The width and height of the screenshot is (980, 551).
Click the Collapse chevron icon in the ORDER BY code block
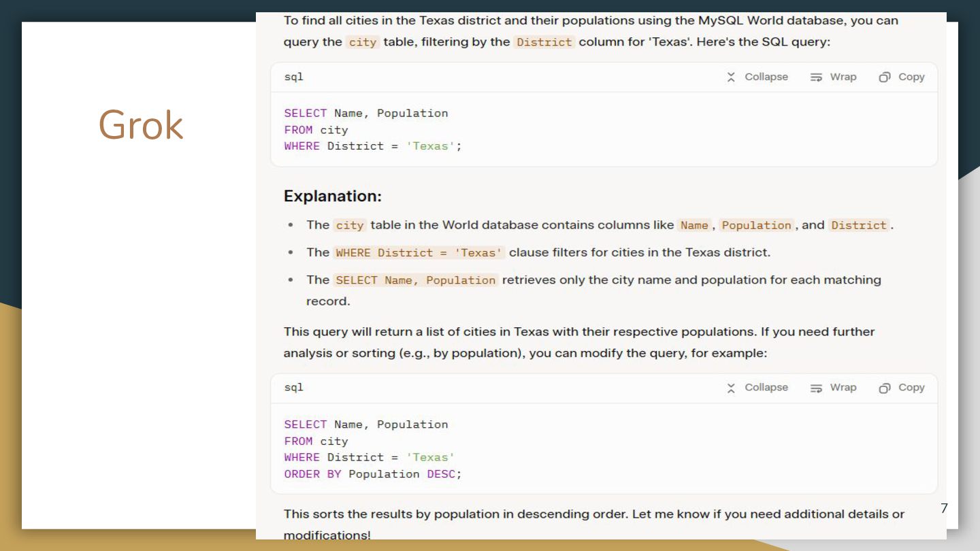tap(731, 388)
